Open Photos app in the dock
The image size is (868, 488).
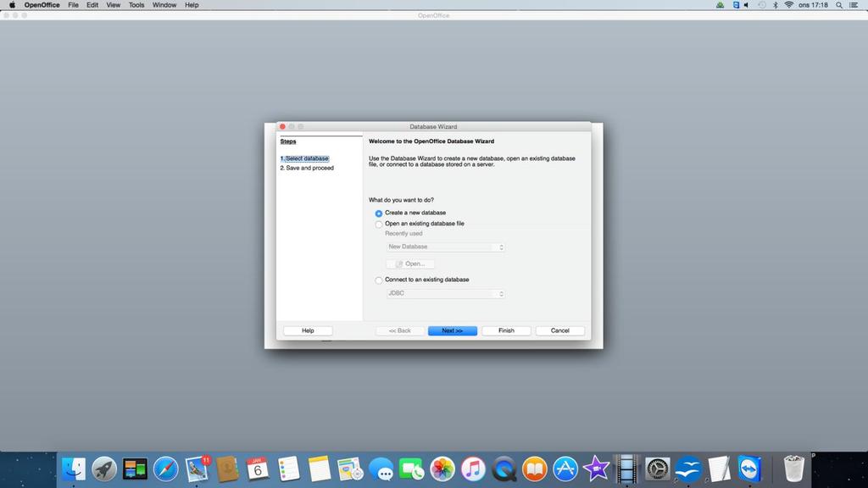point(442,469)
